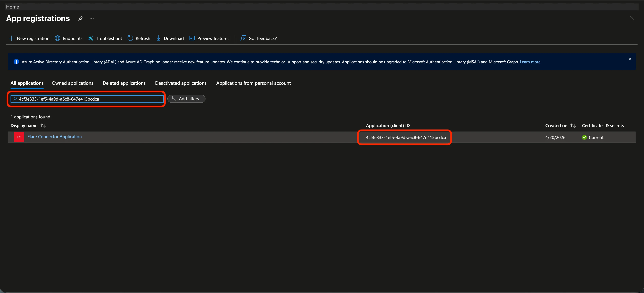The height and width of the screenshot is (293, 644).
Task: Click the Application (client) ID header
Action: click(x=388, y=126)
